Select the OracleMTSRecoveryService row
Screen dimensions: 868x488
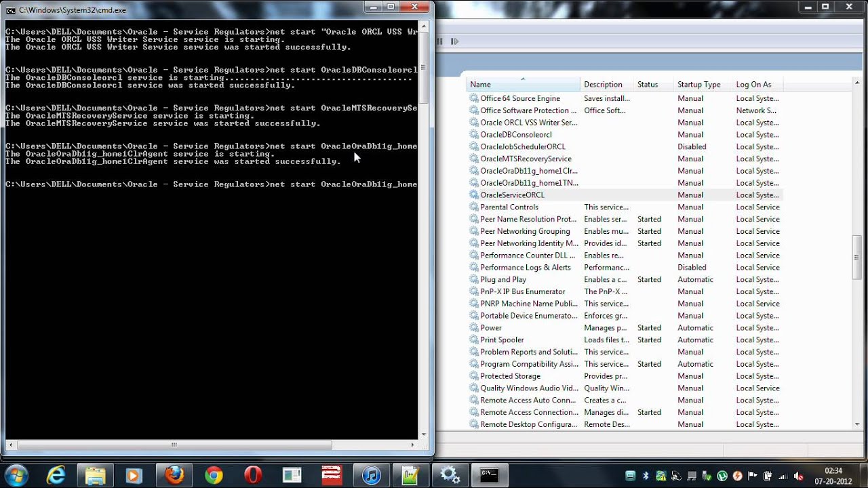point(625,159)
